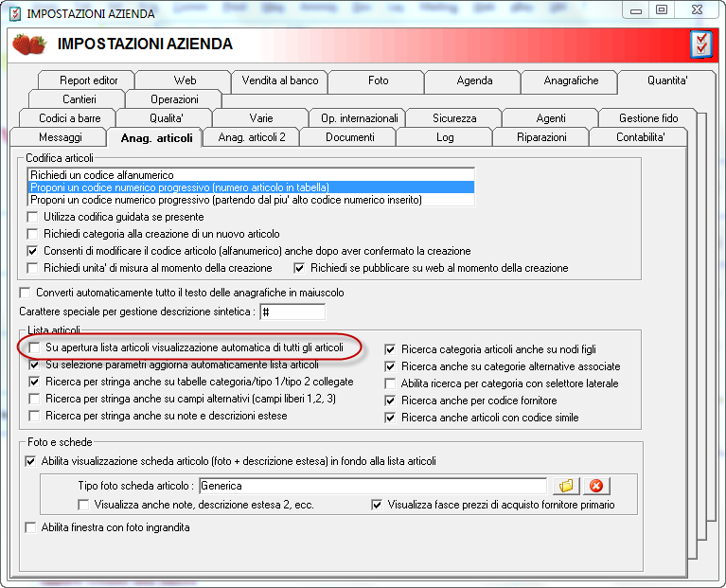Open the Report editor tab
Image resolution: width=726 pixels, height=588 pixels.
pos(88,80)
